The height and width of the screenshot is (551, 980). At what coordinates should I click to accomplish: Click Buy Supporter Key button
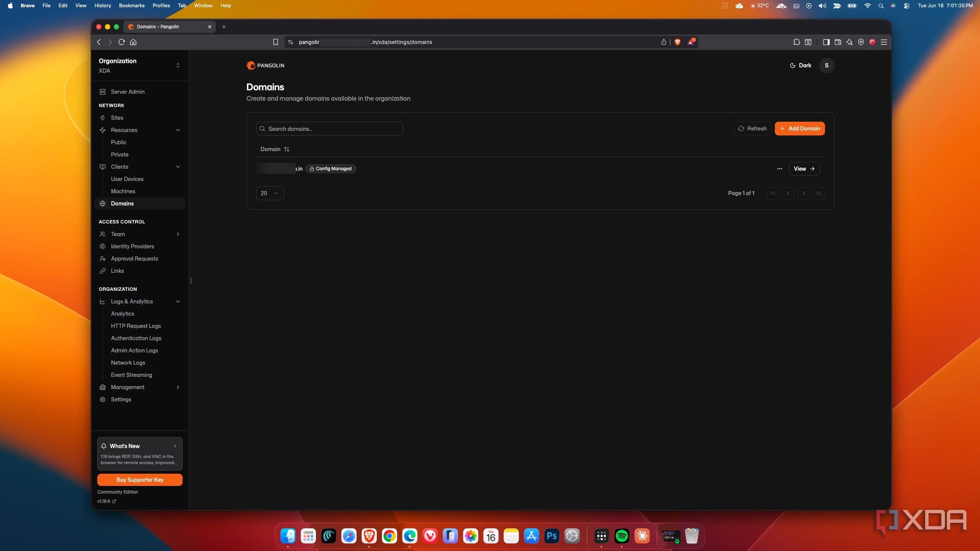(140, 480)
